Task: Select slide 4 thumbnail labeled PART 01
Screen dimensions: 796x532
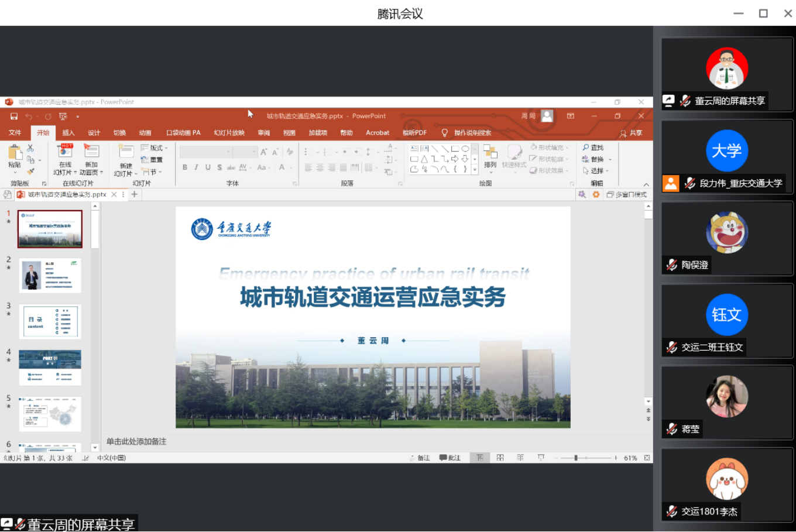Action: click(50, 368)
